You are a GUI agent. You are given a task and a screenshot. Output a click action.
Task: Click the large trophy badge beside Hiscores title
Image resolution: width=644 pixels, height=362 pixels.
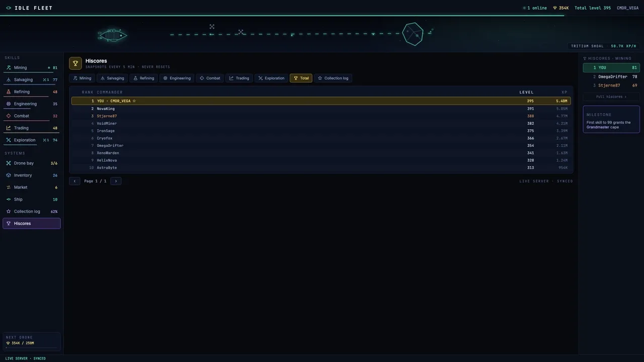pos(75,63)
